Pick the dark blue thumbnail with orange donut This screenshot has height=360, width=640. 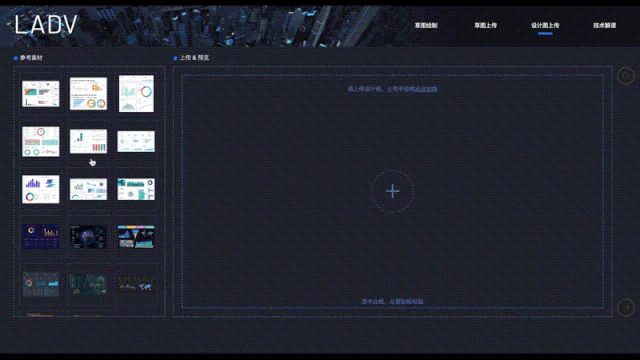pos(40,237)
